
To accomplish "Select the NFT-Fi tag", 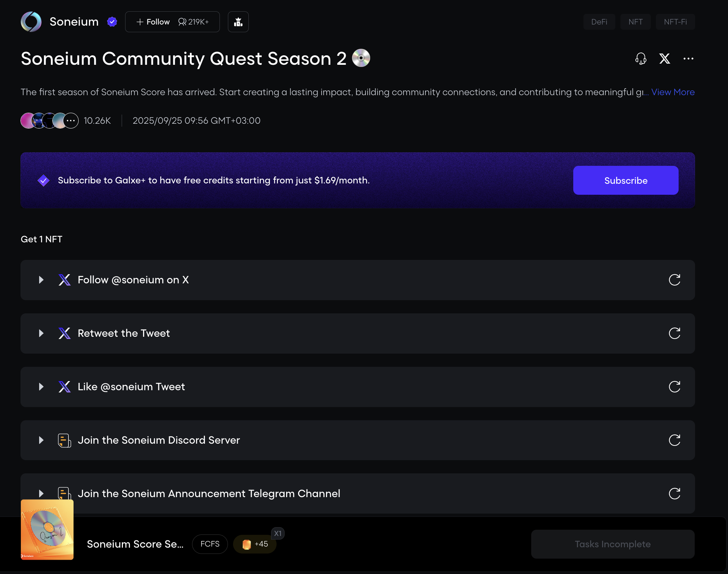I will click(675, 22).
